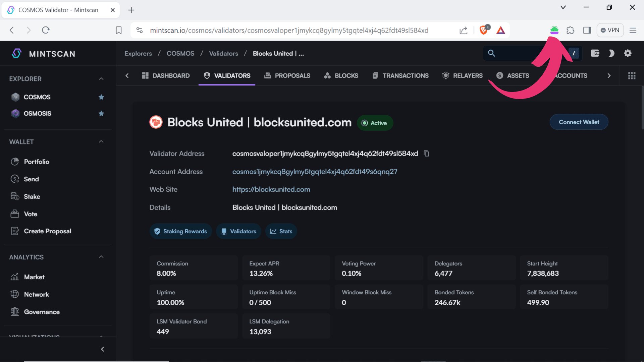
Task: Toggle dark mode moon icon
Action: [611, 53]
